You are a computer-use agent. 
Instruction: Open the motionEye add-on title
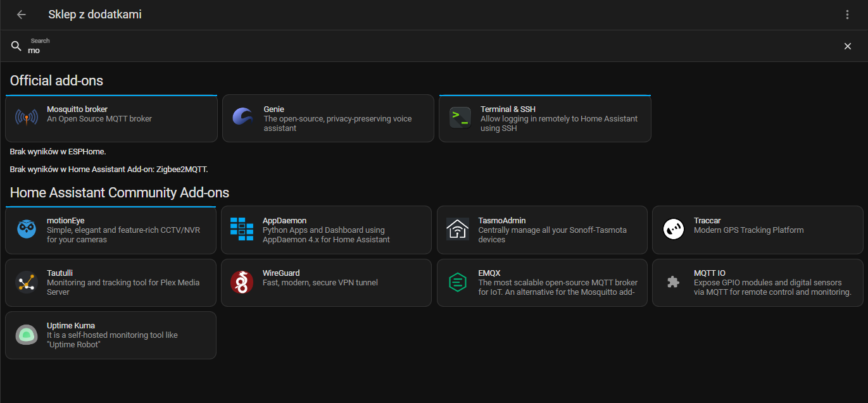tap(66, 221)
